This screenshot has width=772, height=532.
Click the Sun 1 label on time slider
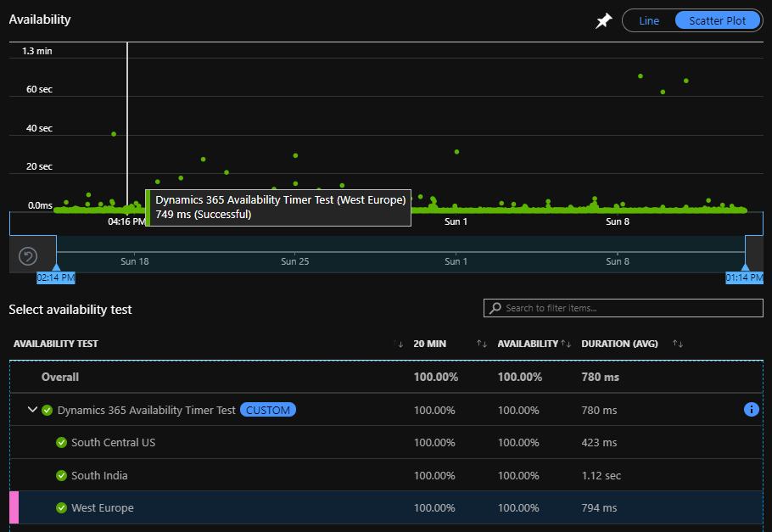(456, 261)
